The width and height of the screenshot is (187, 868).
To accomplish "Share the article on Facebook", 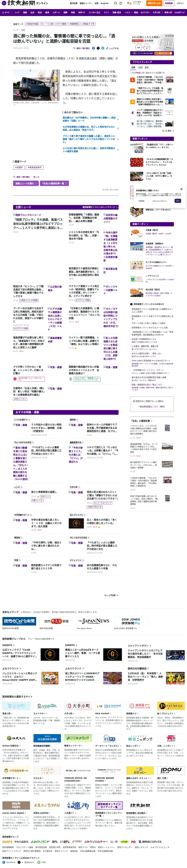I will [x=93, y=48].
